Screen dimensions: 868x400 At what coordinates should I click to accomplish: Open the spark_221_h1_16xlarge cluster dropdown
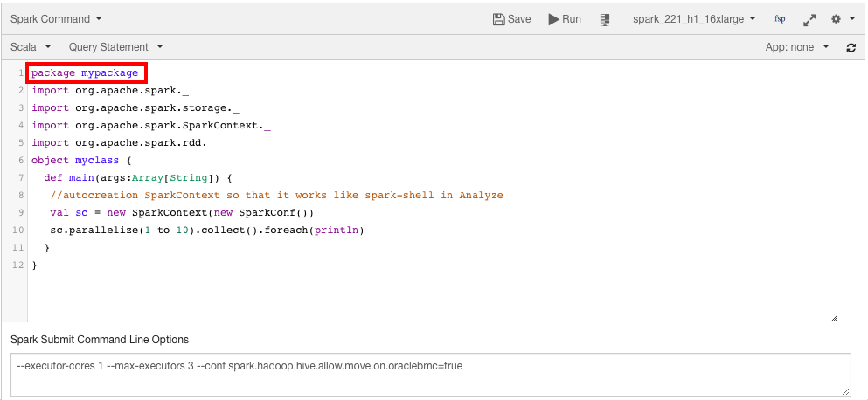694,19
